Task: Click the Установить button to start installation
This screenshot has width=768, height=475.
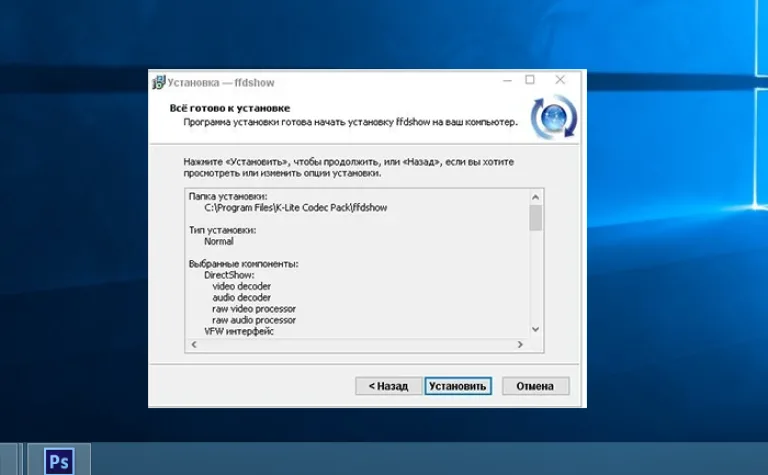Action: pos(458,386)
